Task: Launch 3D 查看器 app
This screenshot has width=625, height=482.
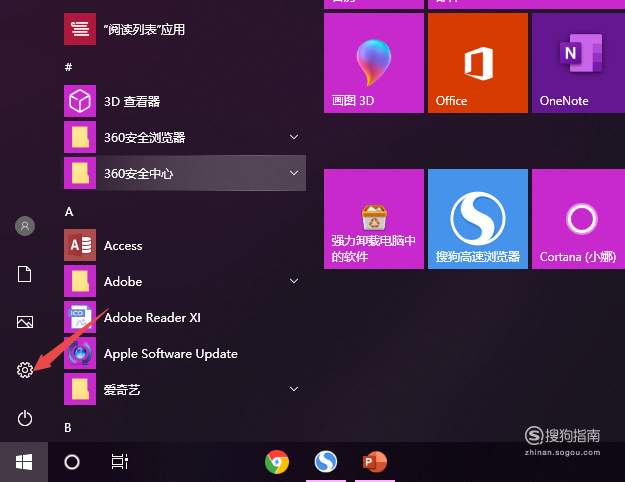Action: pos(185,101)
